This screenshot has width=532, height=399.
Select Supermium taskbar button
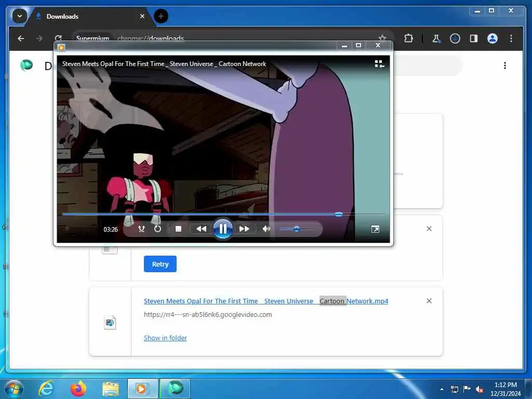click(x=175, y=389)
